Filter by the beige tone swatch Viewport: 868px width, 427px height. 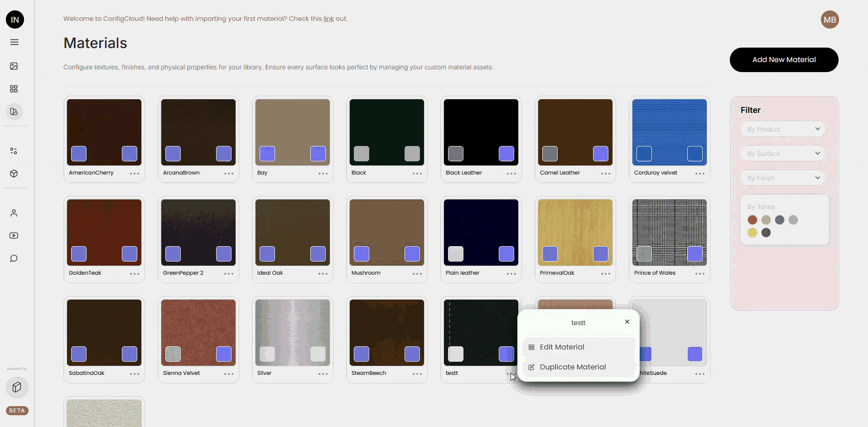[766, 220]
